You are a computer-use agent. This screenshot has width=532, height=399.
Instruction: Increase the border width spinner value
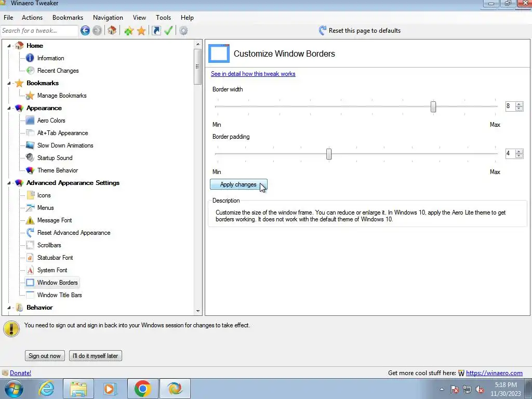point(519,104)
